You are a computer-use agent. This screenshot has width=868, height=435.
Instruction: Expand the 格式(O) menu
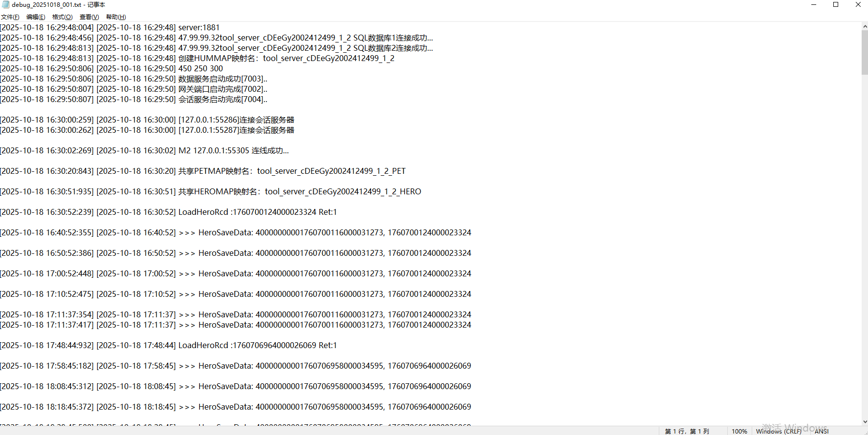pyautogui.click(x=62, y=17)
